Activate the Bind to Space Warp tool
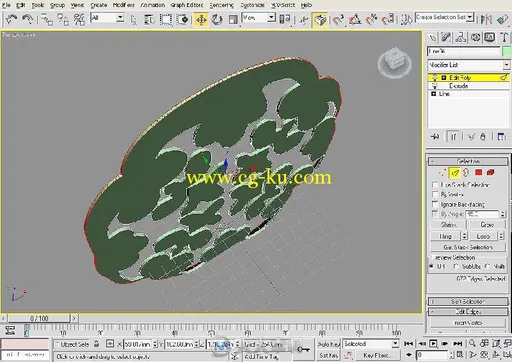This screenshot has width=512, height=362. (x=79, y=19)
